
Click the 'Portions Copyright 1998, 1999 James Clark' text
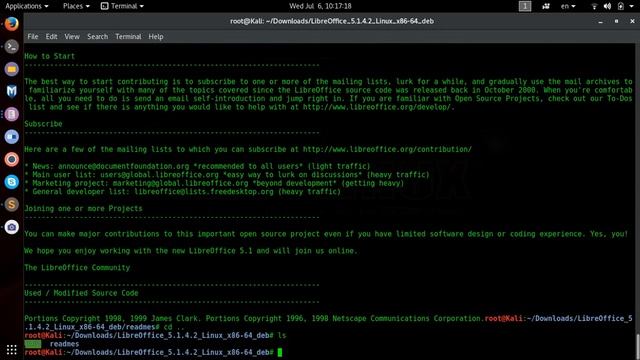point(111,318)
